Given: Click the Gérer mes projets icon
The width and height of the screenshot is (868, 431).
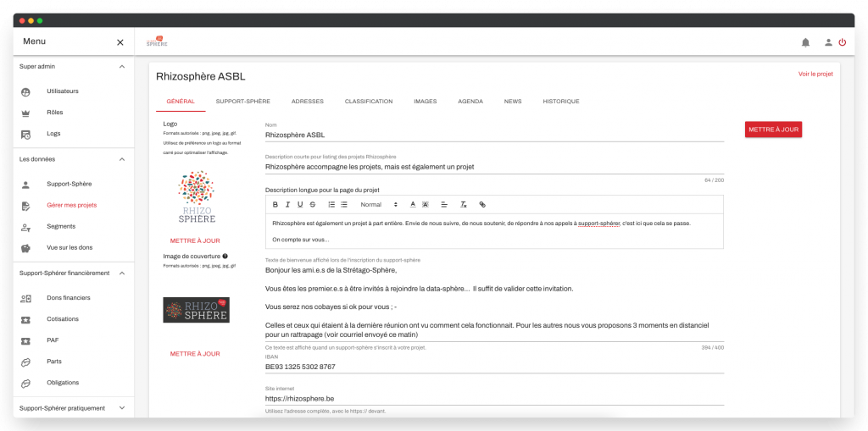Looking at the screenshot, I should 25,206.
